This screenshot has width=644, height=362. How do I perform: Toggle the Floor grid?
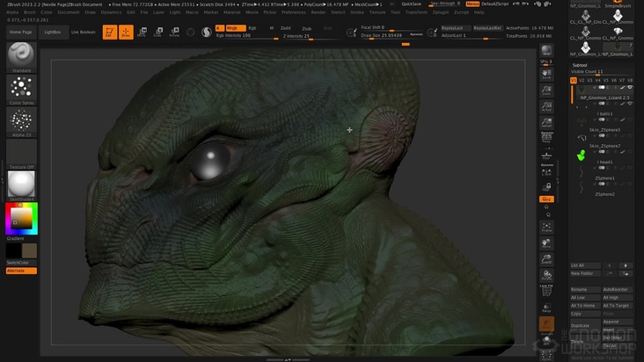click(546, 156)
